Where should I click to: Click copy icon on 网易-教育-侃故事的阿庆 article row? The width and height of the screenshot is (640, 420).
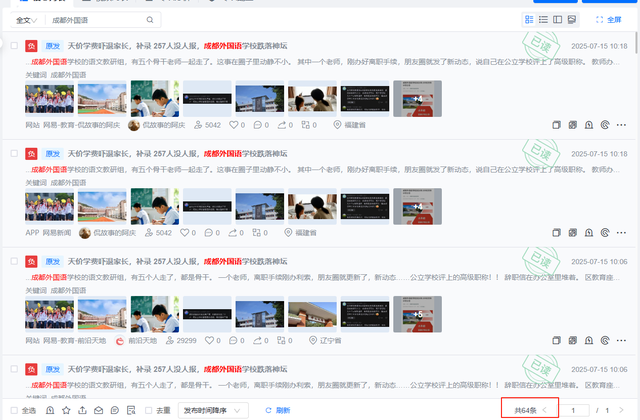tap(556, 125)
